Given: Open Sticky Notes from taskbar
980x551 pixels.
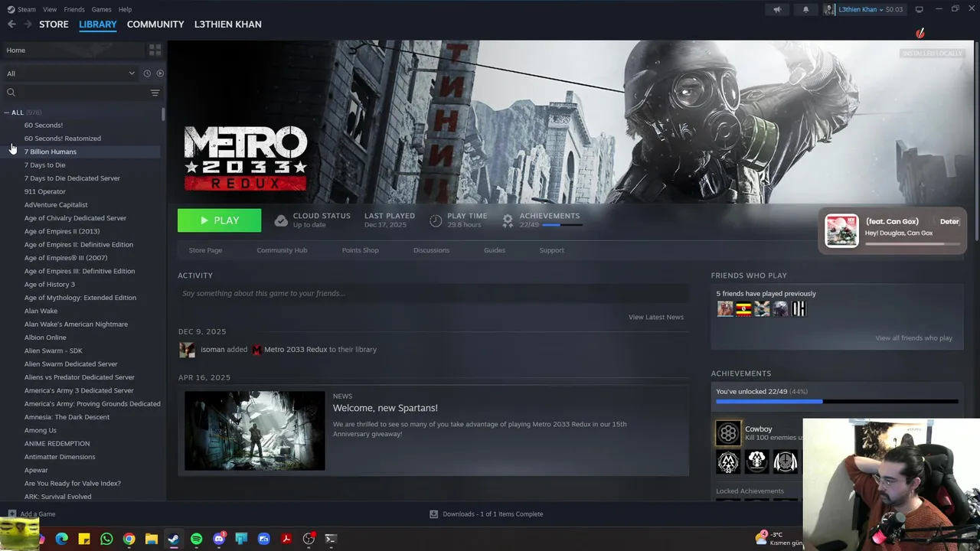Looking at the screenshot, I should [84, 539].
